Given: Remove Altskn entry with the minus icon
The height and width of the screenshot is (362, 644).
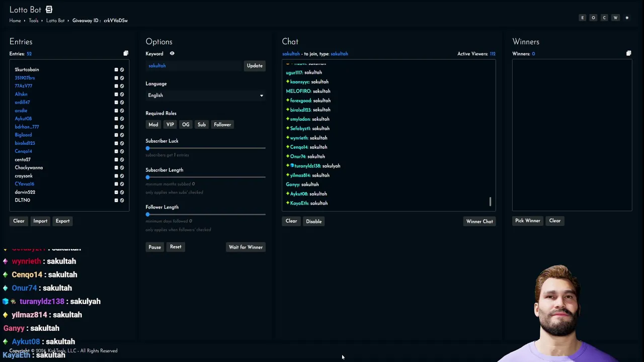Looking at the screenshot, I should [x=116, y=95].
